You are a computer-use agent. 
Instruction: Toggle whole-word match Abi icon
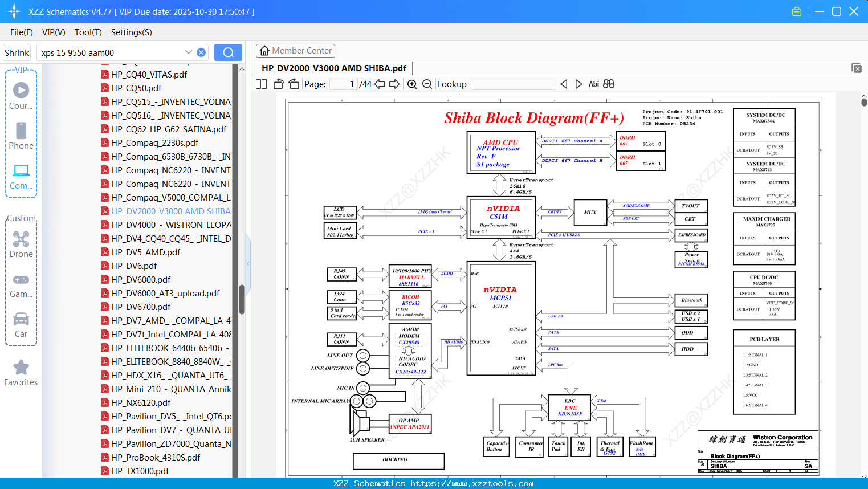(593, 84)
